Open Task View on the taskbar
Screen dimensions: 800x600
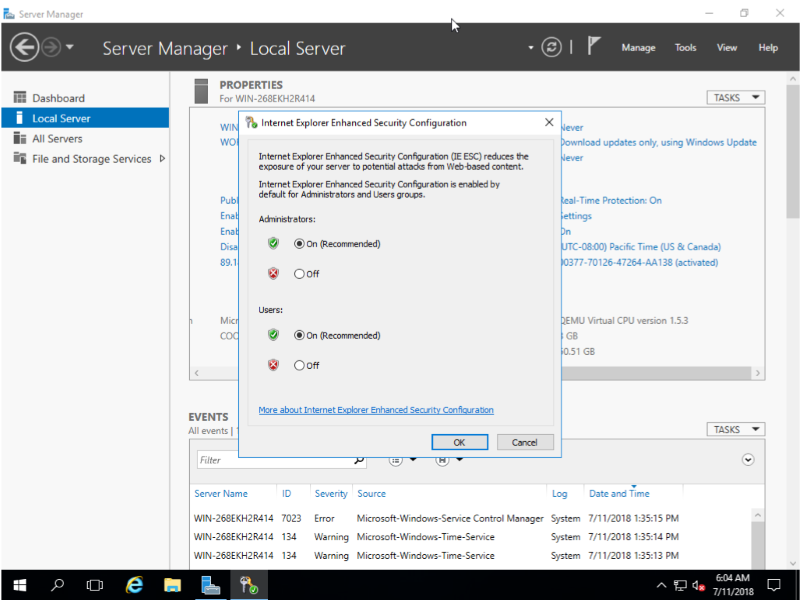click(94, 585)
